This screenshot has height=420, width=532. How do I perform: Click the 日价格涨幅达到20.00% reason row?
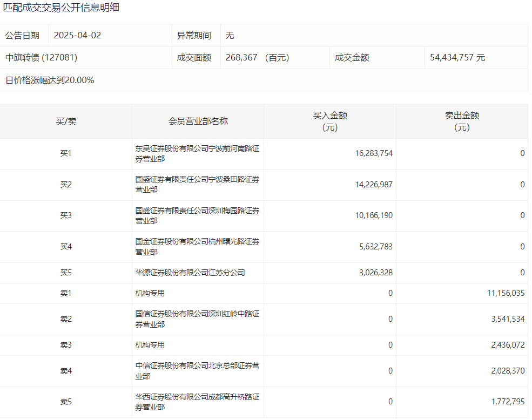[x=50, y=80]
